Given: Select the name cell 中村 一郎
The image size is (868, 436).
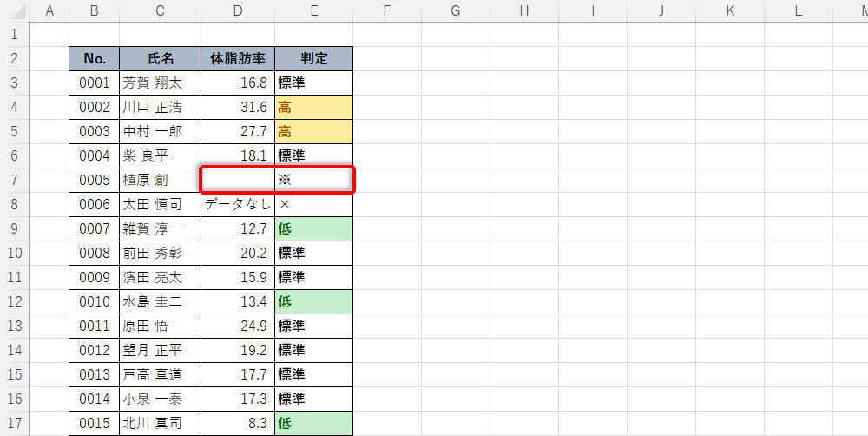Looking at the screenshot, I should [x=160, y=132].
